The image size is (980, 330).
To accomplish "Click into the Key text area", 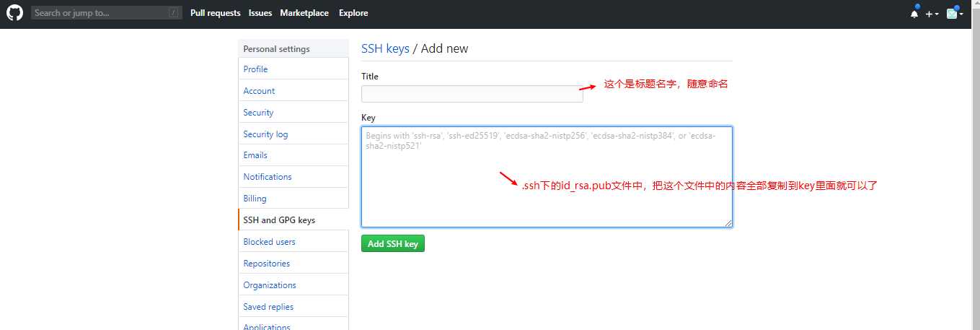I will click(x=547, y=177).
